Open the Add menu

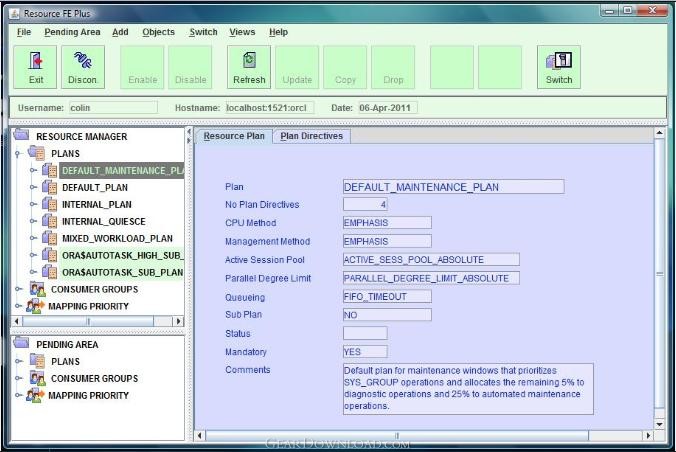(120, 32)
